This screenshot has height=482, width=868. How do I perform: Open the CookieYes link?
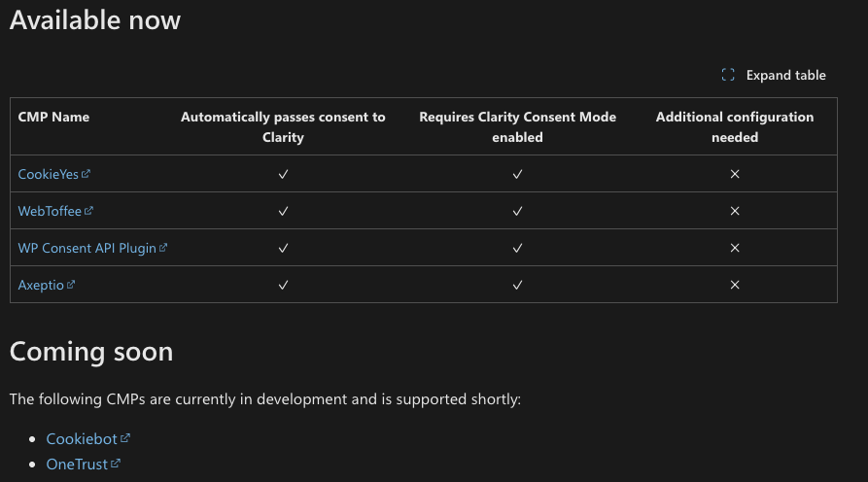pos(49,174)
